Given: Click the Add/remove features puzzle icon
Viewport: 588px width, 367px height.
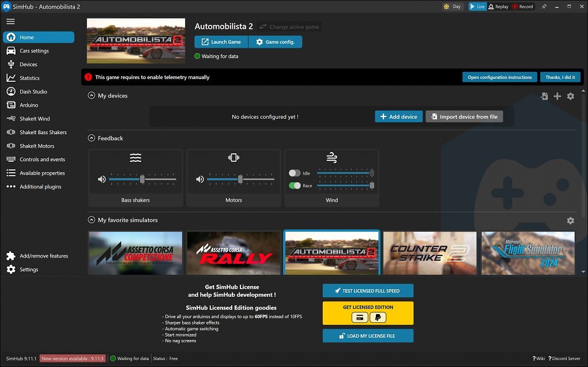Looking at the screenshot, I should 11,256.
